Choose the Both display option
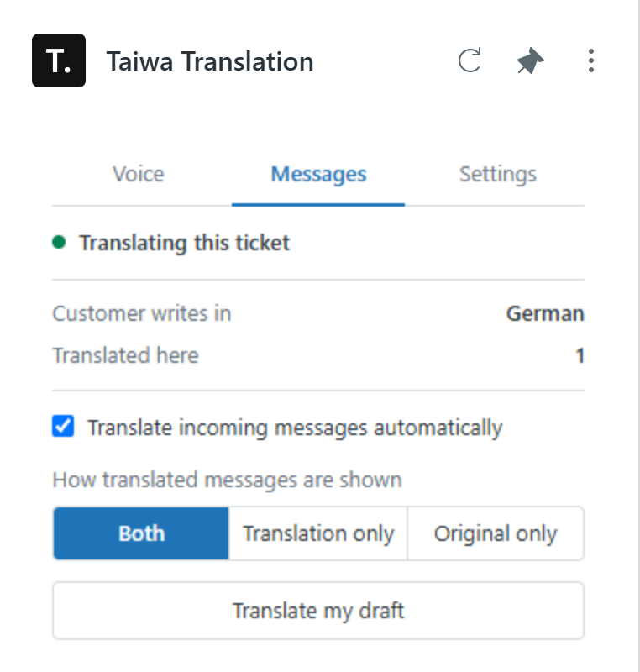This screenshot has height=672, width=640. click(x=141, y=533)
